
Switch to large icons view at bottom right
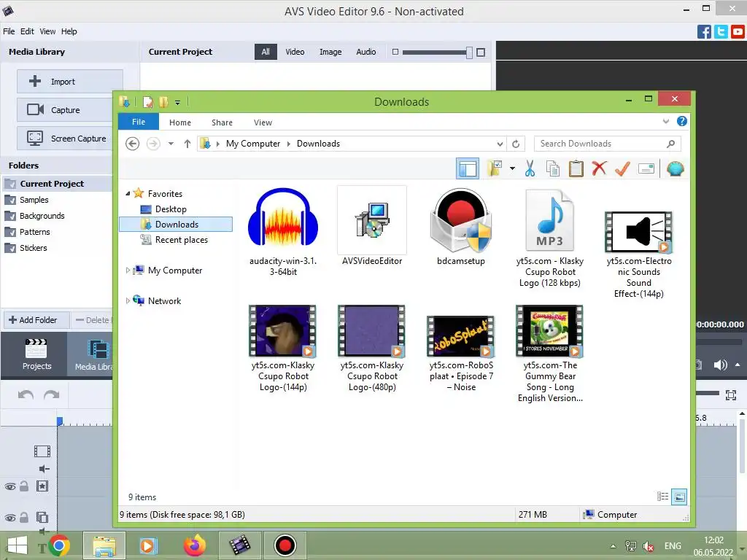679,497
